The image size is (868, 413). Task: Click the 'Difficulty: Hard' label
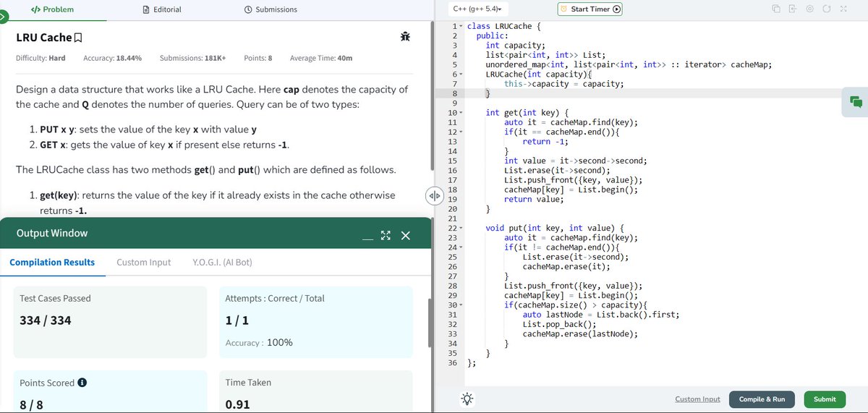[x=41, y=58]
